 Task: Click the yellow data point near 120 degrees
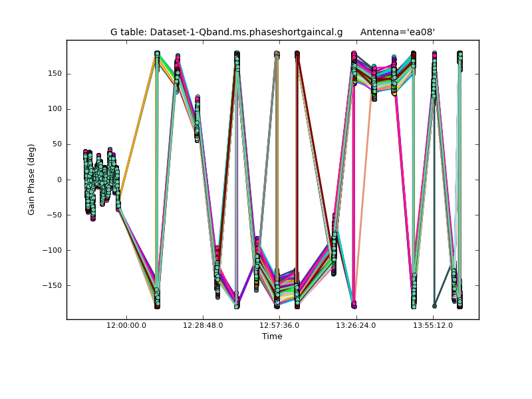394,94
